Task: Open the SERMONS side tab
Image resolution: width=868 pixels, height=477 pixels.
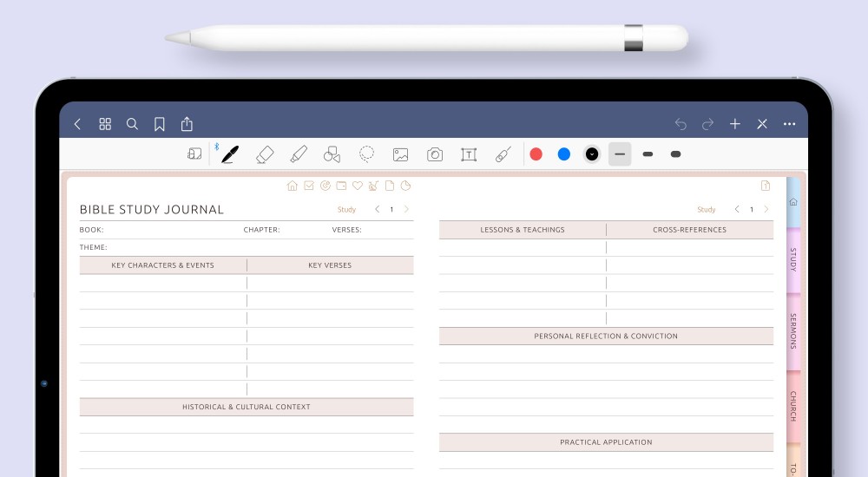Action: pyautogui.click(x=793, y=331)
